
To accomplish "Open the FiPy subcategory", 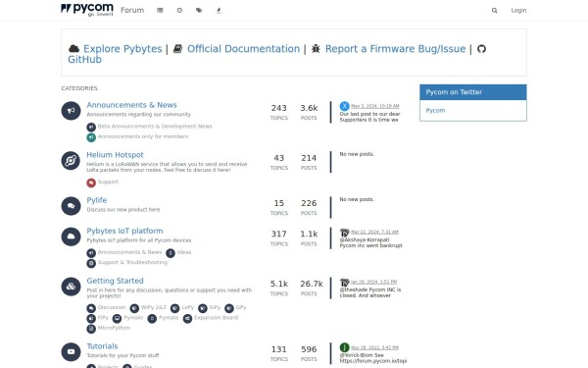I will click(103, 318).
